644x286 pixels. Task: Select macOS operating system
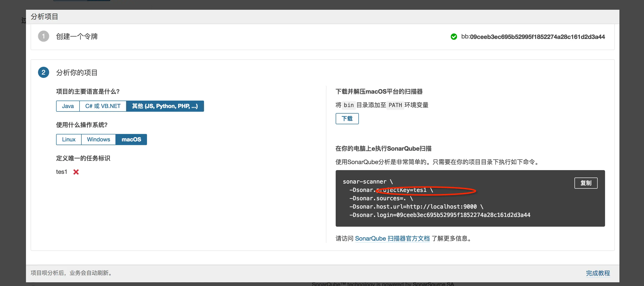(x=131, y=140)
